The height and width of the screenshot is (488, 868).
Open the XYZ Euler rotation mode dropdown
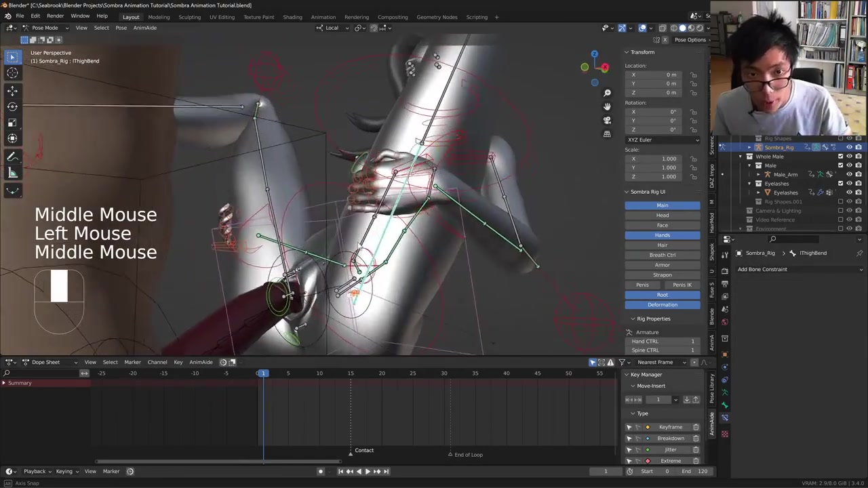pos(663,140)
